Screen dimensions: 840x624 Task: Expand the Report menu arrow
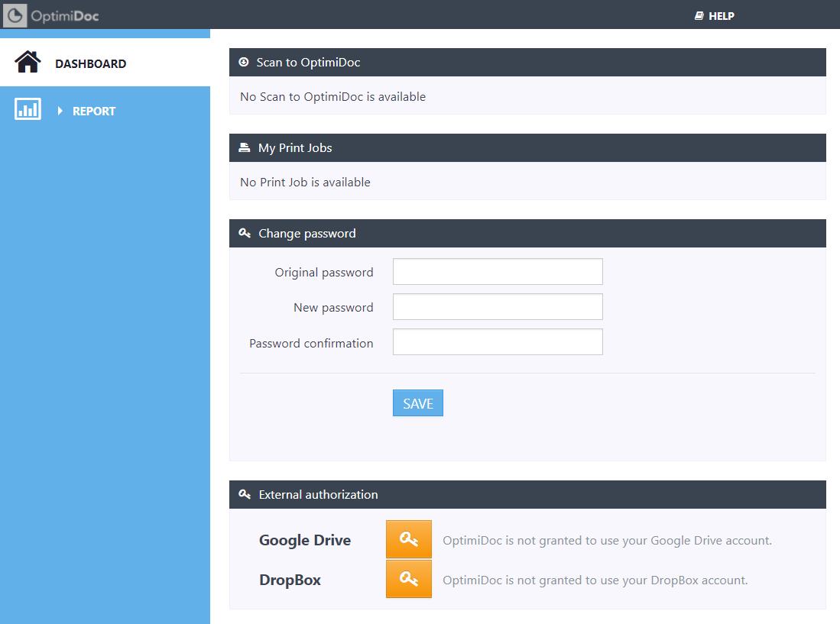[x=60, y=112]
